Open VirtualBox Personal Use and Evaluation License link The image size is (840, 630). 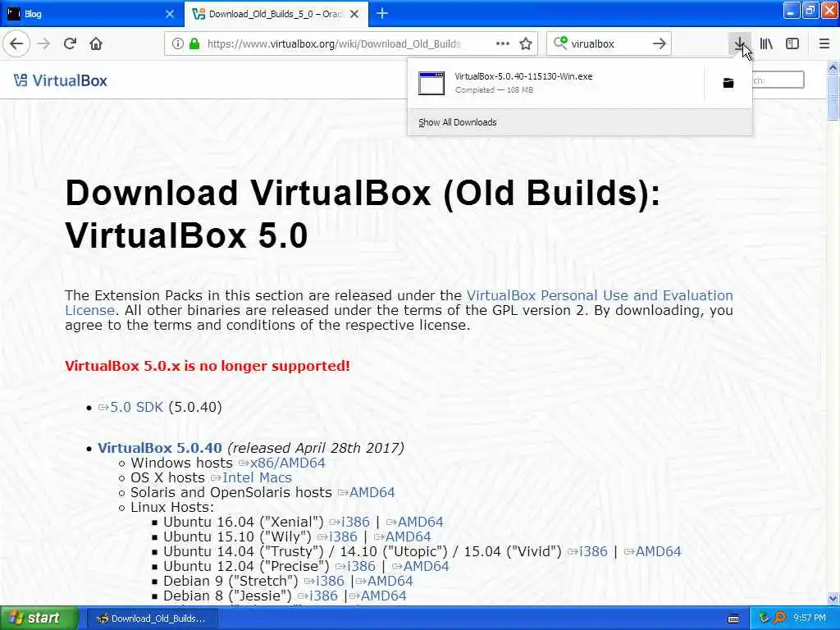pos(600,295)
